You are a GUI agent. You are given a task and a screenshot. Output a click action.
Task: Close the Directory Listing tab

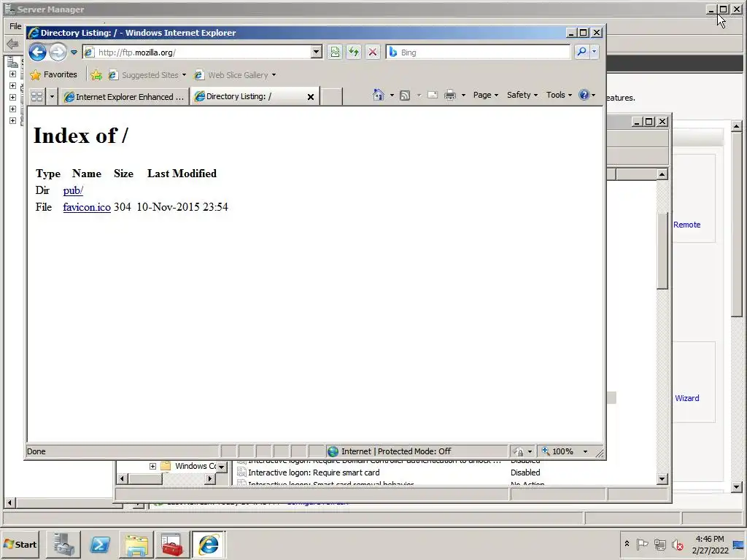pos(311,97)
